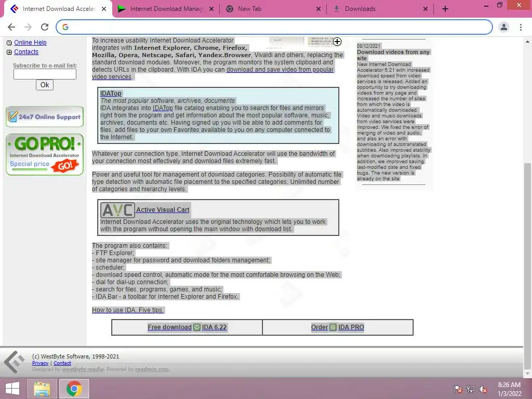Close the New Tab tab
Image resolution: width=532 pixels, height=399 pixels.
318,9
